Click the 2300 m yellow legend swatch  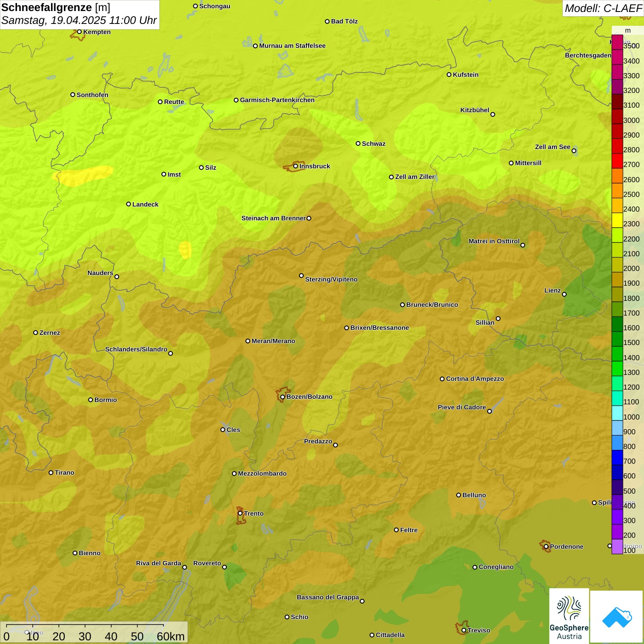tap(617, 220)
